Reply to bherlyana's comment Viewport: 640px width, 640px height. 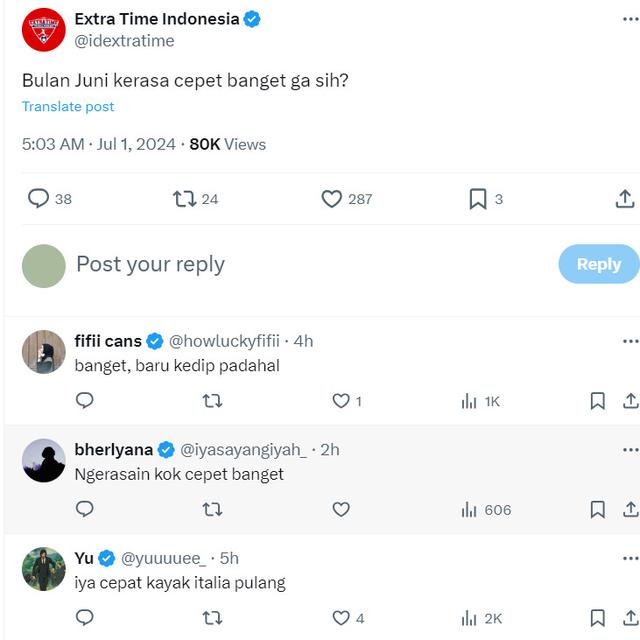coord(85,510)
